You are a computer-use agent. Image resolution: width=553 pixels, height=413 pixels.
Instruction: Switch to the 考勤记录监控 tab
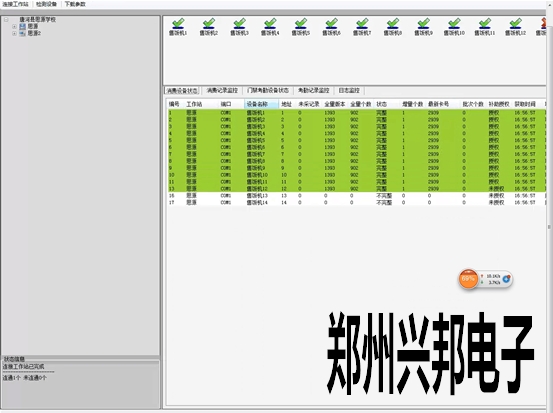pyautogui.click(x=314, y=91)
